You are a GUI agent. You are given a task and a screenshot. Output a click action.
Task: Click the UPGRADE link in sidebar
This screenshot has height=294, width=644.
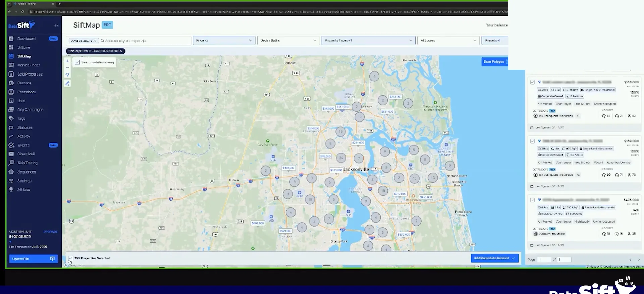coord(51,232)
